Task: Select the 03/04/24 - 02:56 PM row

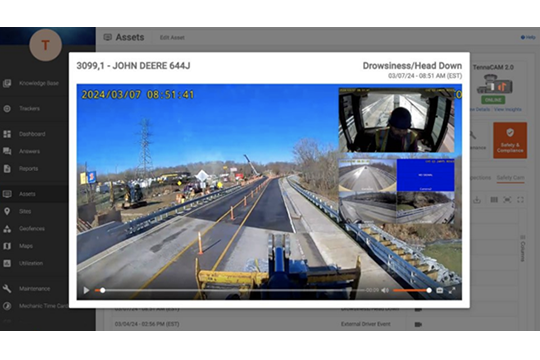Action: pos(310,324)
